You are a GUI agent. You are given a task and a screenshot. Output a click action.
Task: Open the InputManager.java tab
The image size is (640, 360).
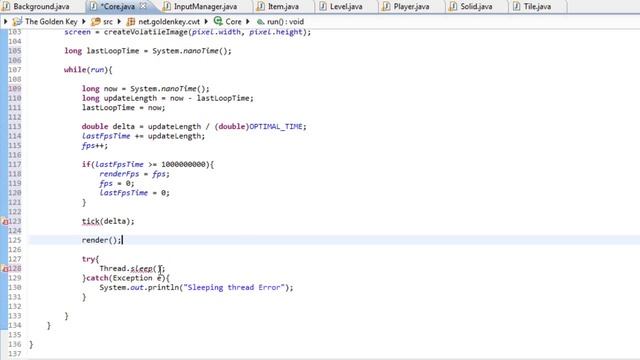pos(205,7)
